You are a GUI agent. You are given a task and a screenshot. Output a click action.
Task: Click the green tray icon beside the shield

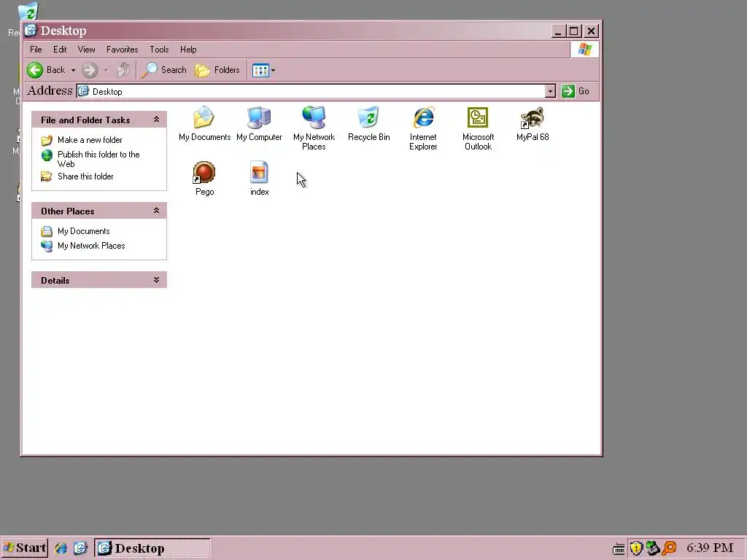[652, 548]
